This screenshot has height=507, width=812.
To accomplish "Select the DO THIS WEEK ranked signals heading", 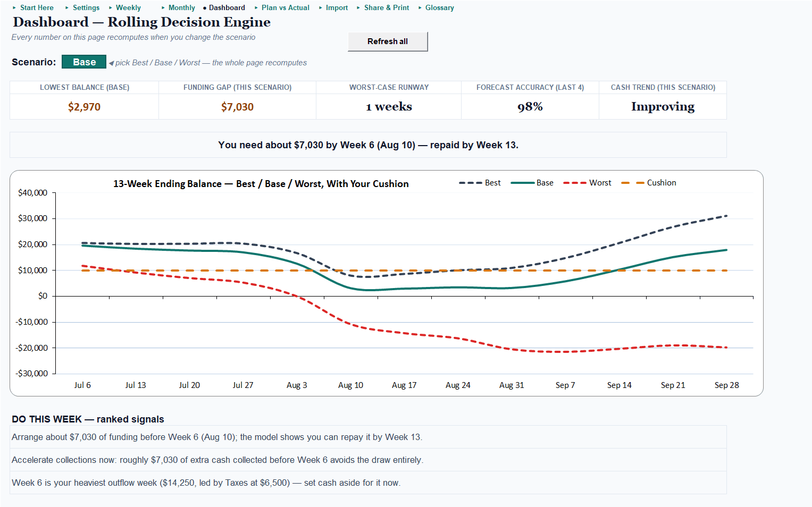I will (x=88, y=419).
